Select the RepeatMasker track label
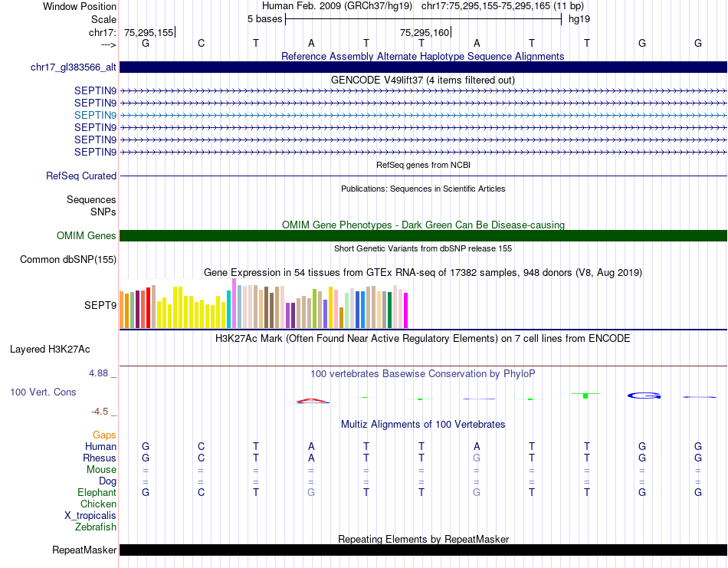 point(84,550)
